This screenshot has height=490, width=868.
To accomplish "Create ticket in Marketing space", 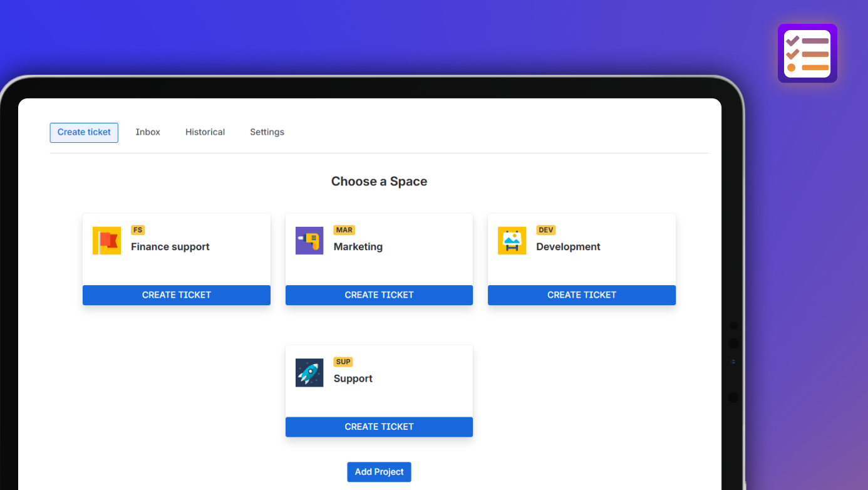I will pos(379,295).
